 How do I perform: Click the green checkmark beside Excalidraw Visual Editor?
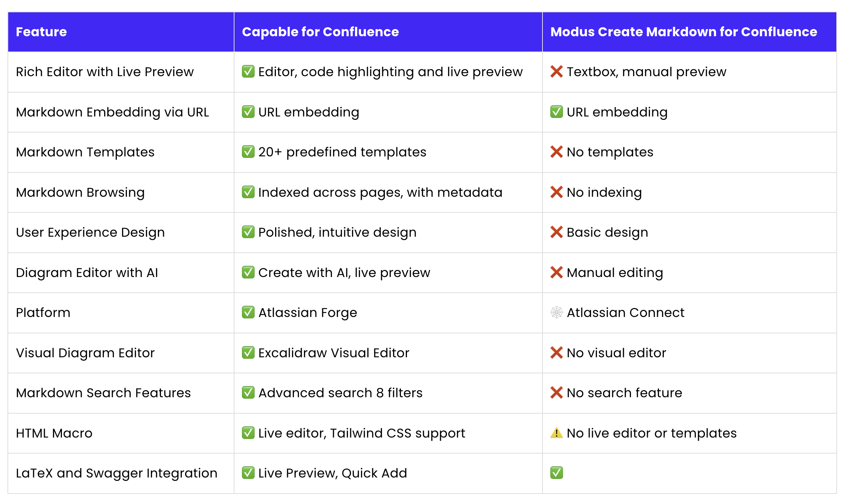pyautogui.click(x=248, y=352)
